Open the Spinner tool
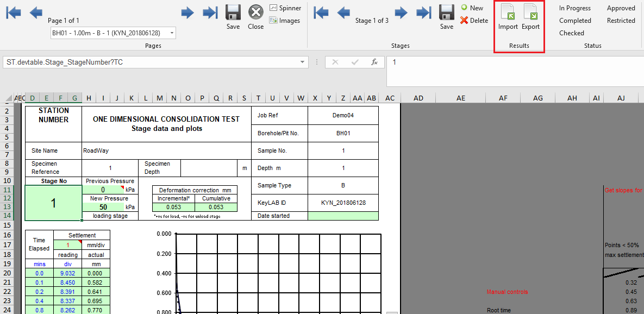 [x=285, y=8]
